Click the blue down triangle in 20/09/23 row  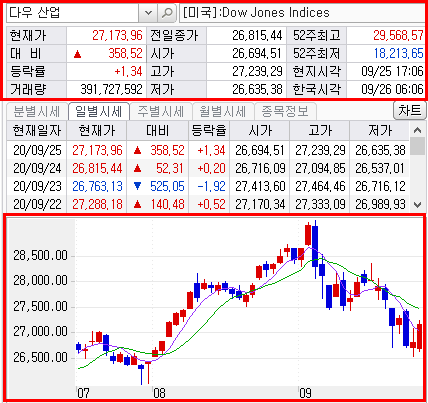(137, 186)
